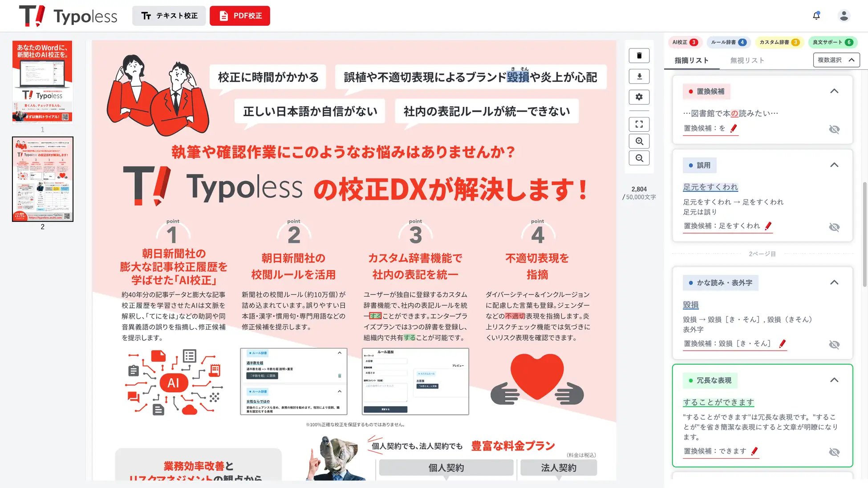Click the 足元をすくわれ underlined phrase

[710, 187]
